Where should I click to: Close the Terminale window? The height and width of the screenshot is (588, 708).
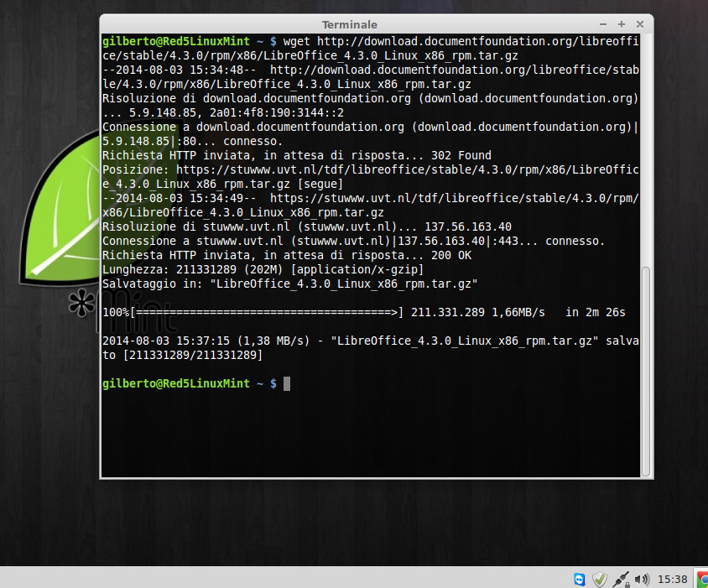(x=640, y=24)
